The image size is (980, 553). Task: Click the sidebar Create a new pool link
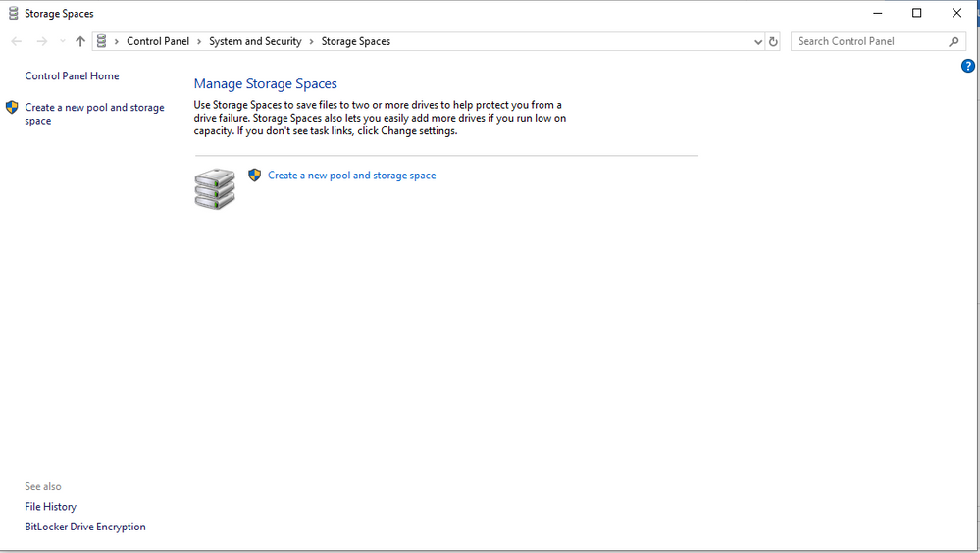pos(94,108)
